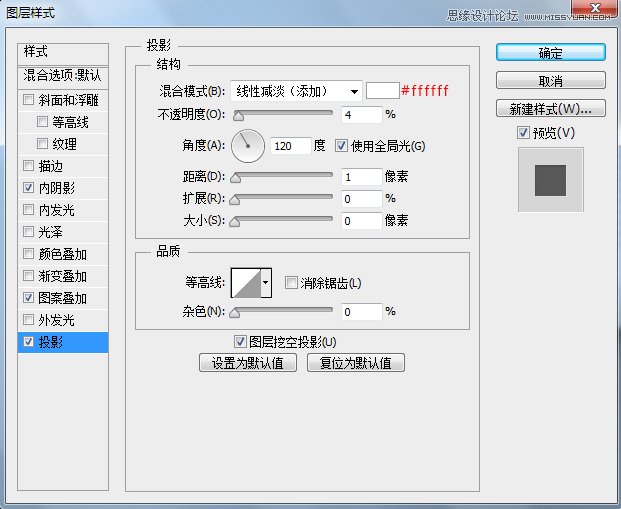Click the 距离 distance slider handle
This screenshot has width=621, height=509.
pos(235,177)
